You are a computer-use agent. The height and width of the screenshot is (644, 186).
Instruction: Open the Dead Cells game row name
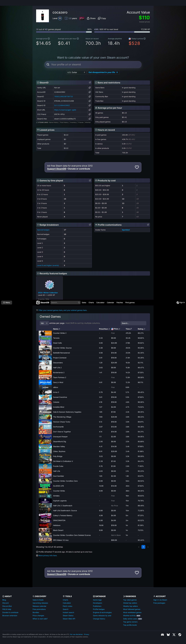[x=57, y=343]
